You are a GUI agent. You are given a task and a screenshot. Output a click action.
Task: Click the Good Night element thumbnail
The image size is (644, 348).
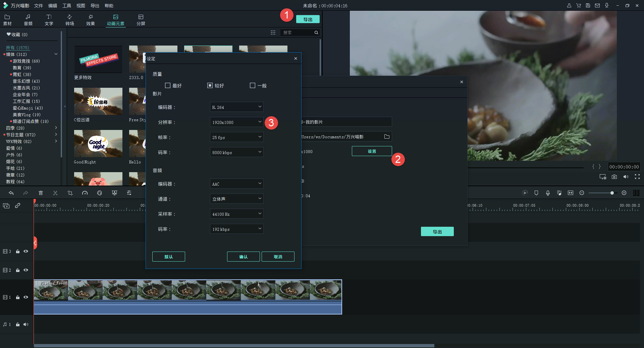[98, 144]
